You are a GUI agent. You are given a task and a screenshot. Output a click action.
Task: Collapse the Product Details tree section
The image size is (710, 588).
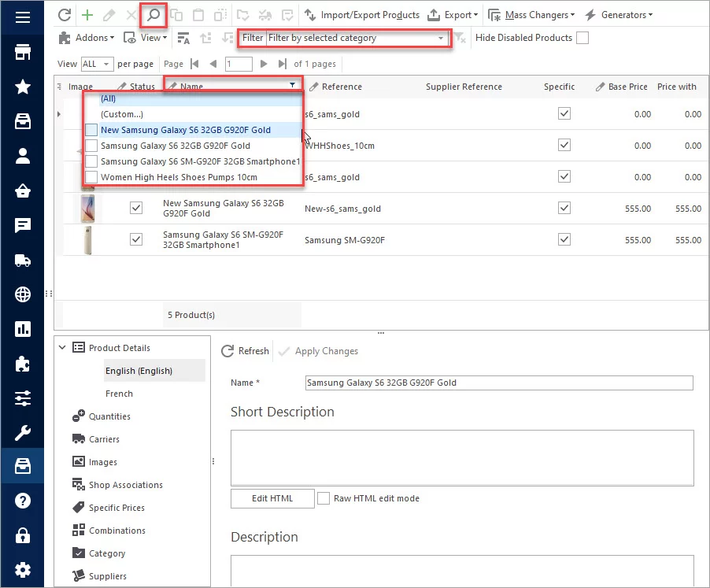[62, 348]
